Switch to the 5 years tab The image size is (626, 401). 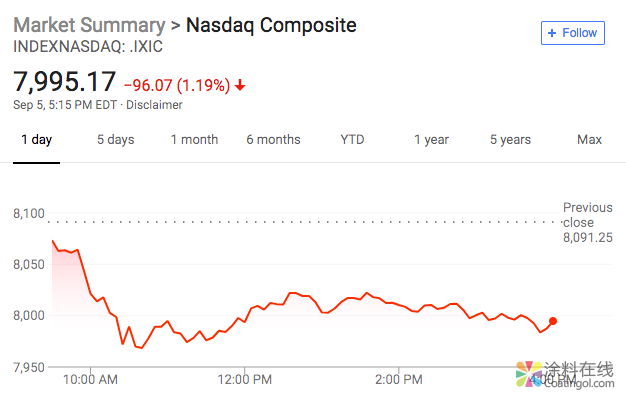510,140
